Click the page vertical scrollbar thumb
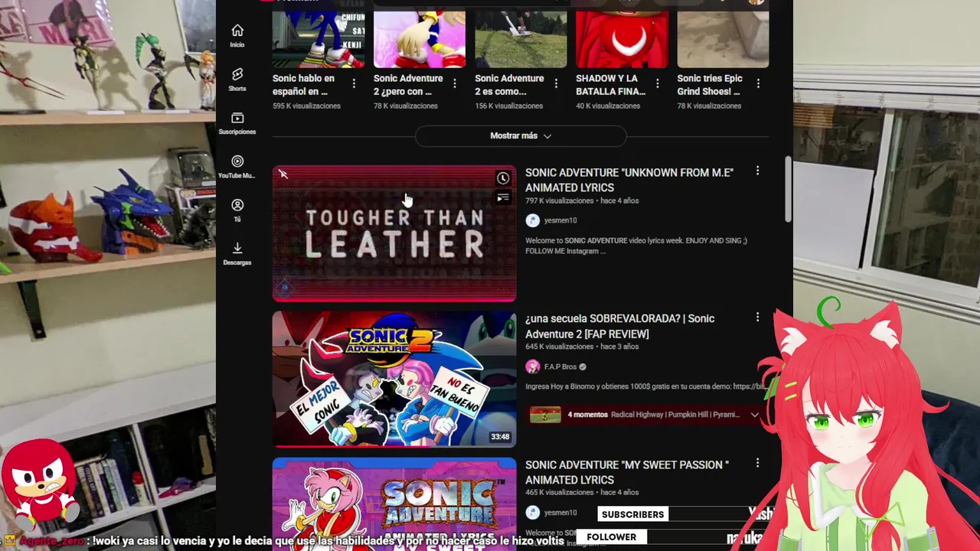Screen dimensions: 980x551 point(788,189)
